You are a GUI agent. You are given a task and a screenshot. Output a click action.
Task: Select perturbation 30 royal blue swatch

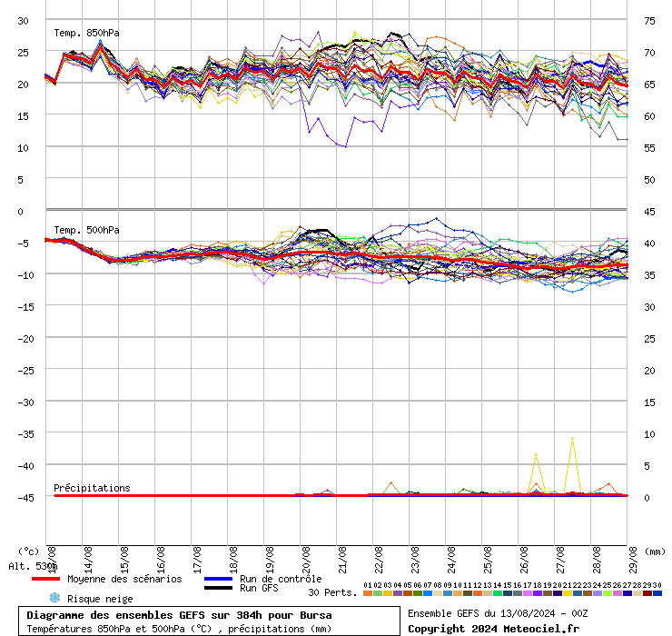coord(657,593)
